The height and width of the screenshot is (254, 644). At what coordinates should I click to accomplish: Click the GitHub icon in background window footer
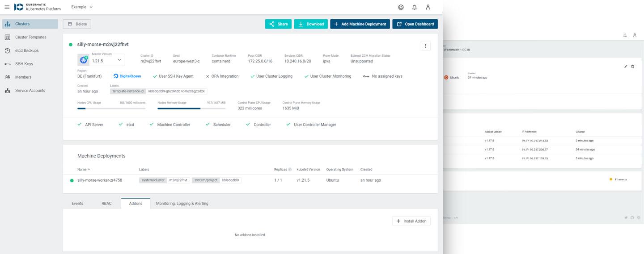632,217
